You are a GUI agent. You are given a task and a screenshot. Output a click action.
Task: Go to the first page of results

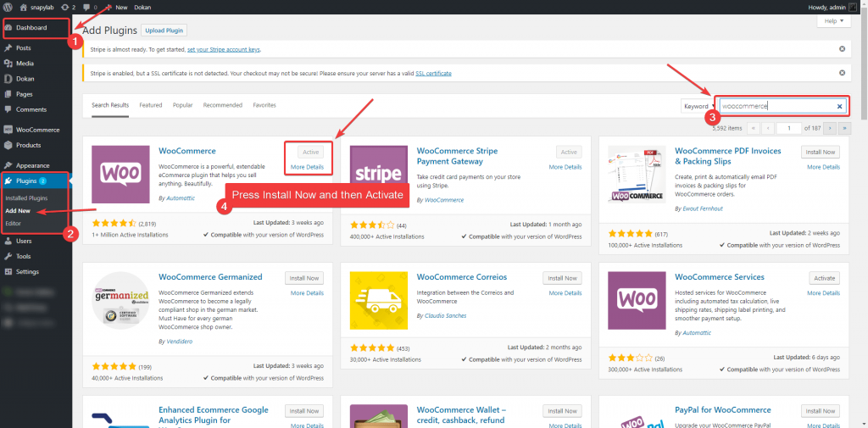753,128
